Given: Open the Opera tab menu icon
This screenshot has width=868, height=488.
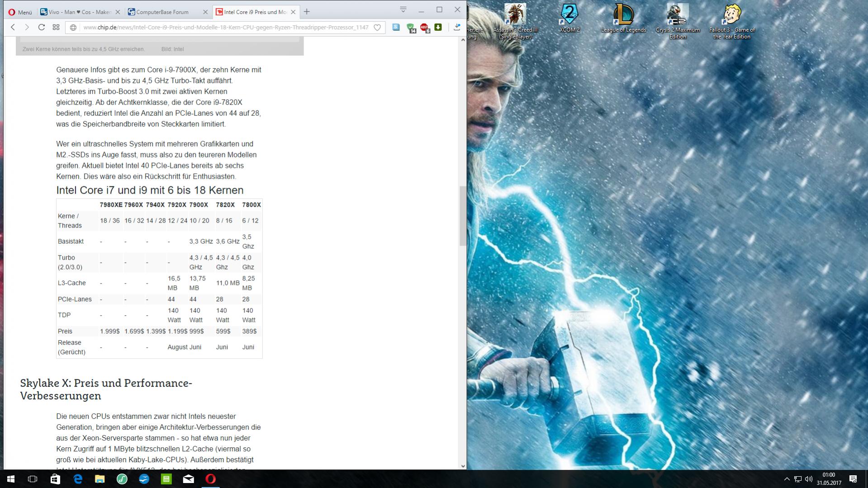Looking at the screenshot, I should [x=403, y=9].
